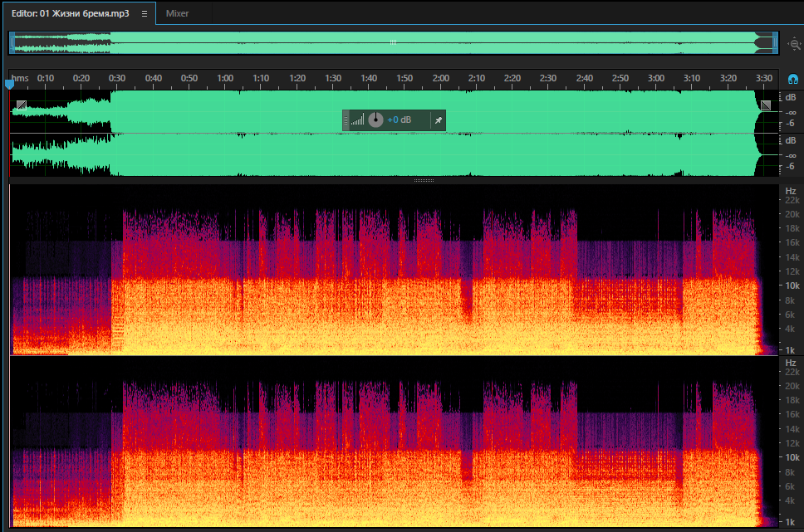The height and width of the screenshot is (532, 804).
Task: Click the bottom channel dB scale label
Action: pos(791,140)
